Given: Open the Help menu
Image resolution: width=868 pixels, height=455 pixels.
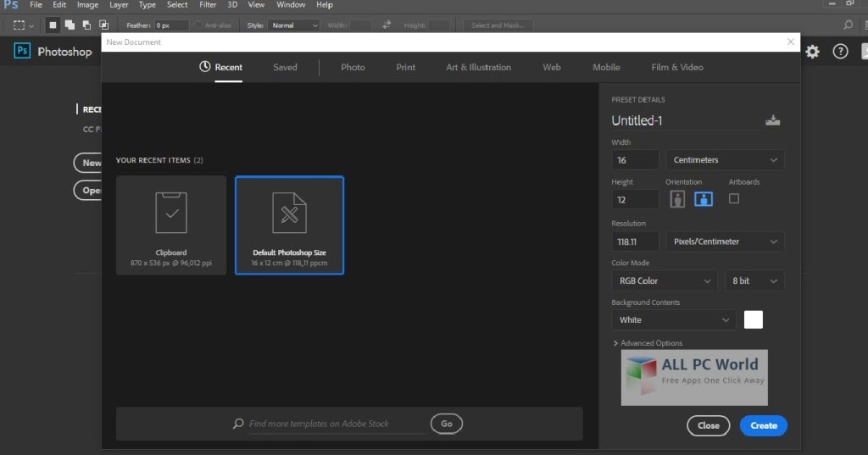Looking at the screenshot, I should click(325, 5).
